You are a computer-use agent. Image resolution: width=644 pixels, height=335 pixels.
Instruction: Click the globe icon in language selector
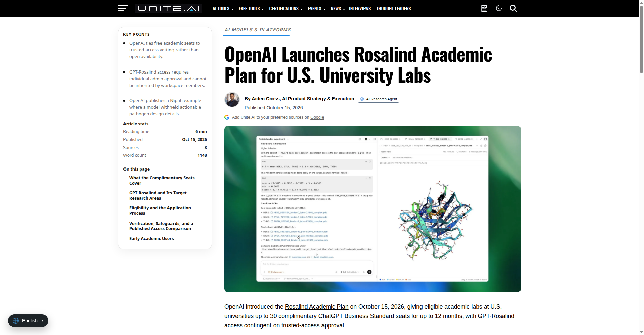tap(16, 321)
